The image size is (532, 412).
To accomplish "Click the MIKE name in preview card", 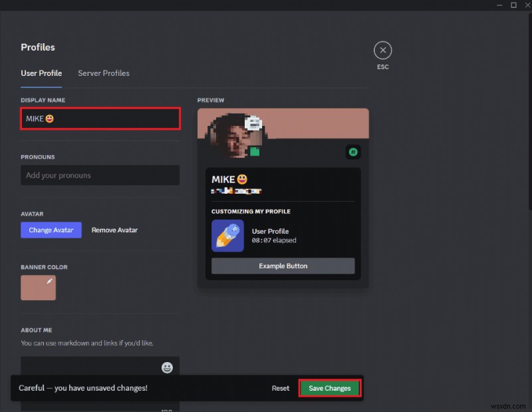I will click(229, 179).
